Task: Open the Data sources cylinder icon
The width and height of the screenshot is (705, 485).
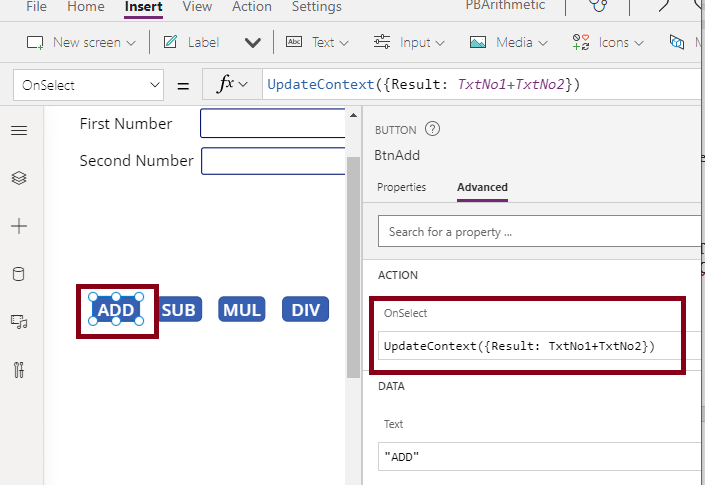Action: click(18, 274)
